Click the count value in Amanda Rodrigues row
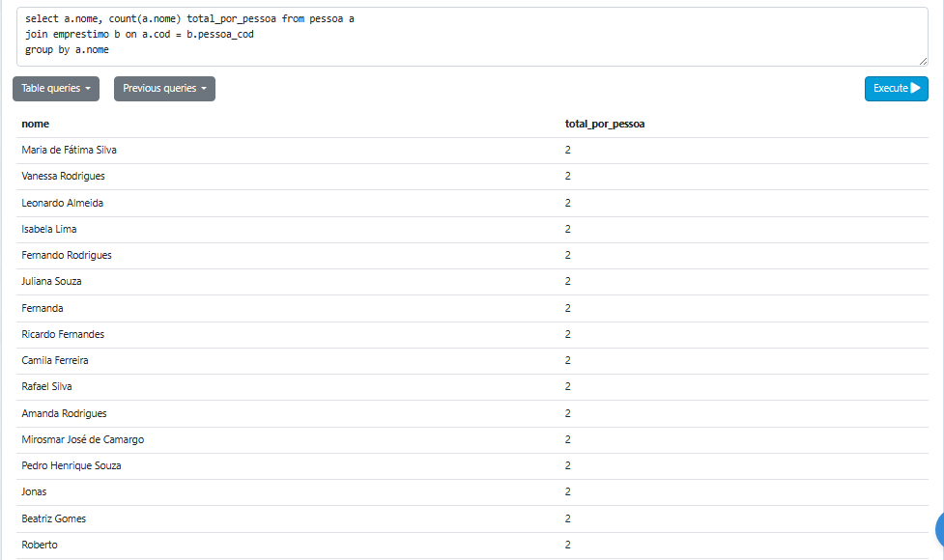This screenshot has width=944, height=560. 568,413
